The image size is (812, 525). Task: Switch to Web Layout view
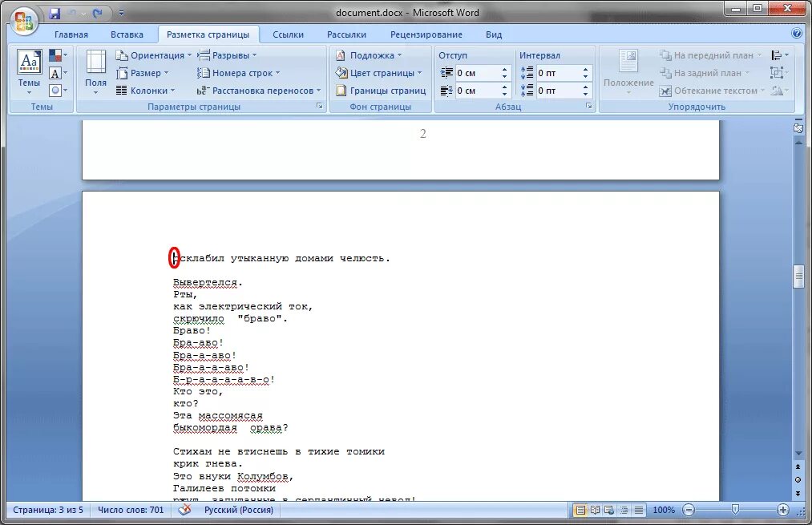[x=609, y=510]
